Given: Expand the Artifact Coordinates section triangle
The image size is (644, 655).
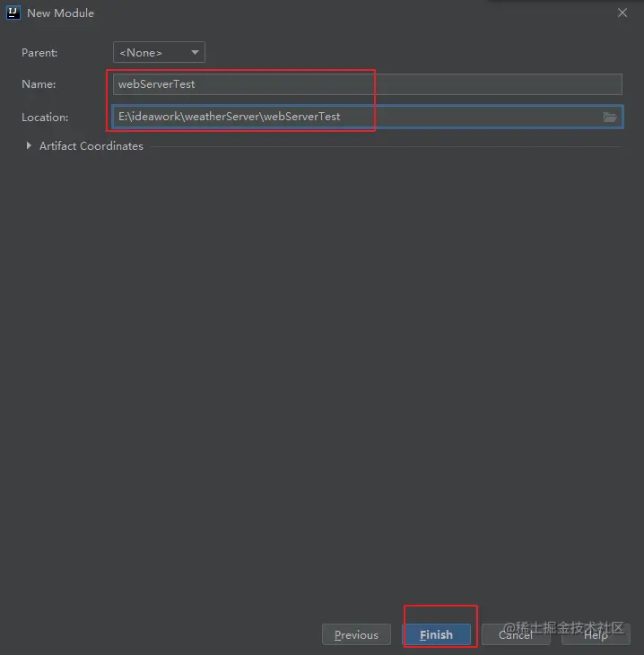Looking at the screenshot, I should click(x=29, y=145).
